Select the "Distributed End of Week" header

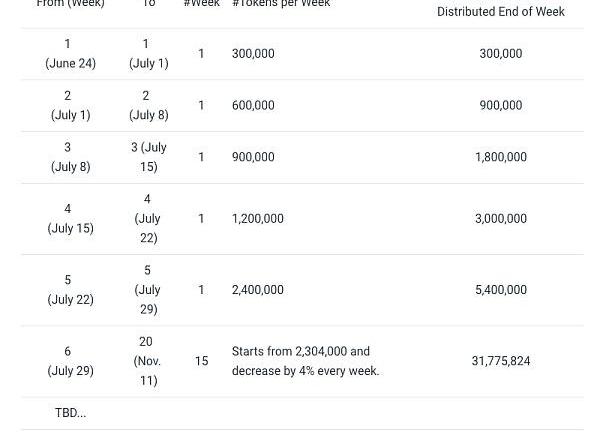(x=501, y=12)
